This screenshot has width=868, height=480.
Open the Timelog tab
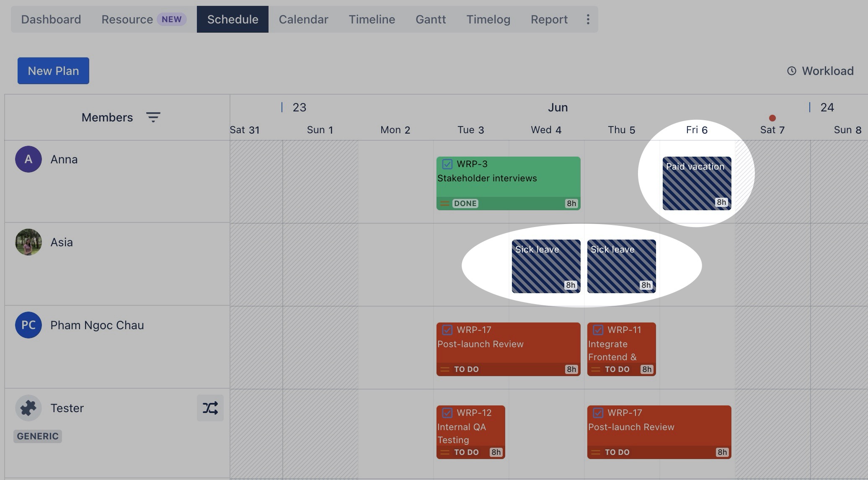(x=488, y=19)
